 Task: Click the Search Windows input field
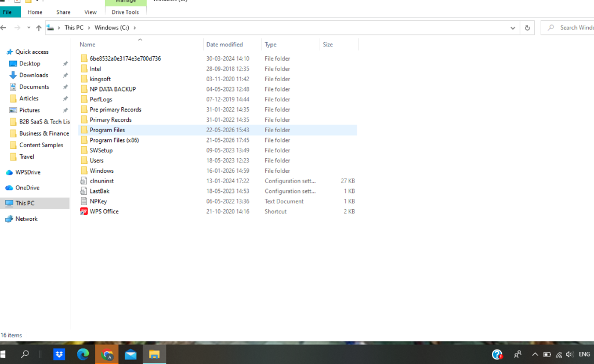(568, 28)
